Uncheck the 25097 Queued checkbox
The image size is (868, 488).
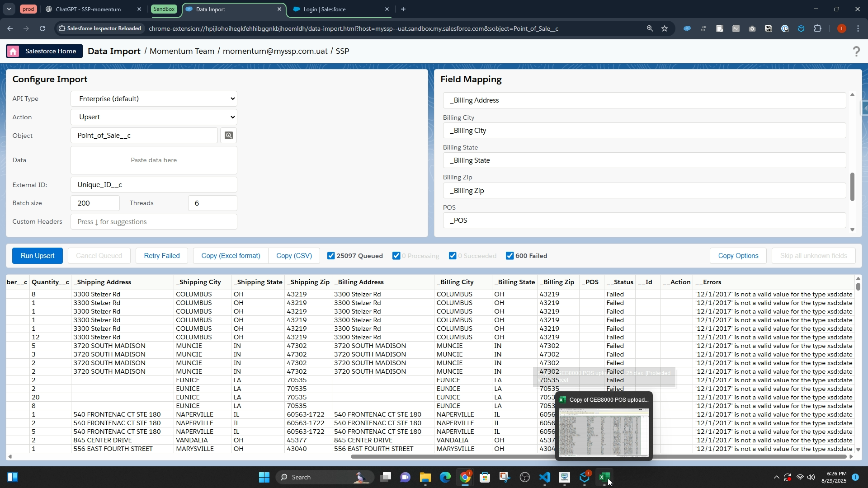(331, 256)
